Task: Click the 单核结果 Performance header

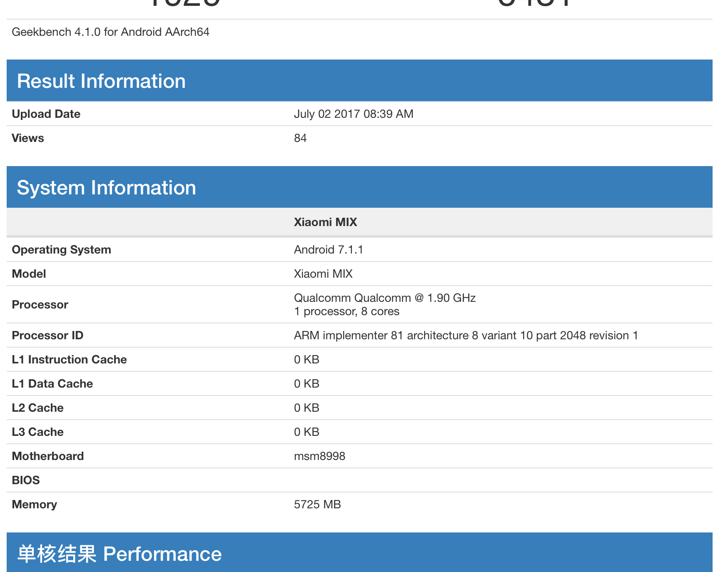Action: point(120,554)
